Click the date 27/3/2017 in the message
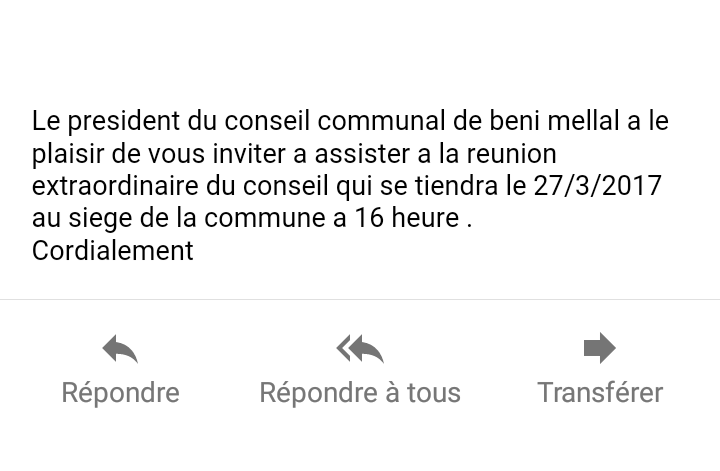The image size is (720, 471). point(597,186)
